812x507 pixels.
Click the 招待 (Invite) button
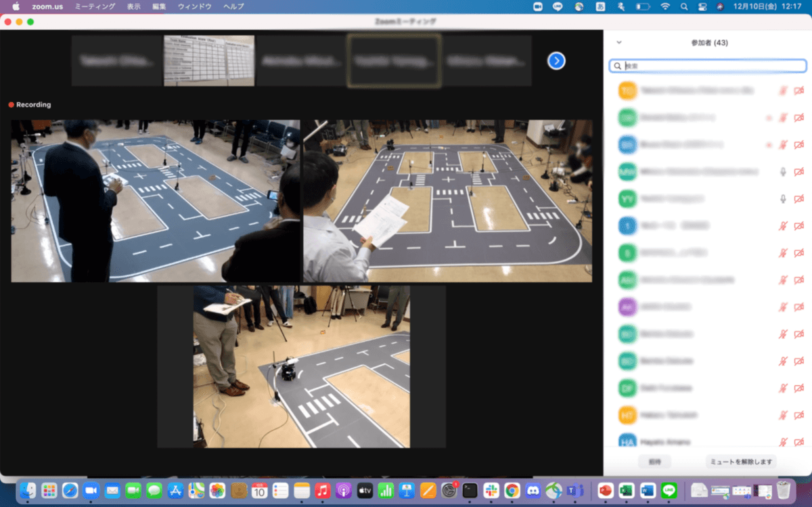click(x=654, y=462)
